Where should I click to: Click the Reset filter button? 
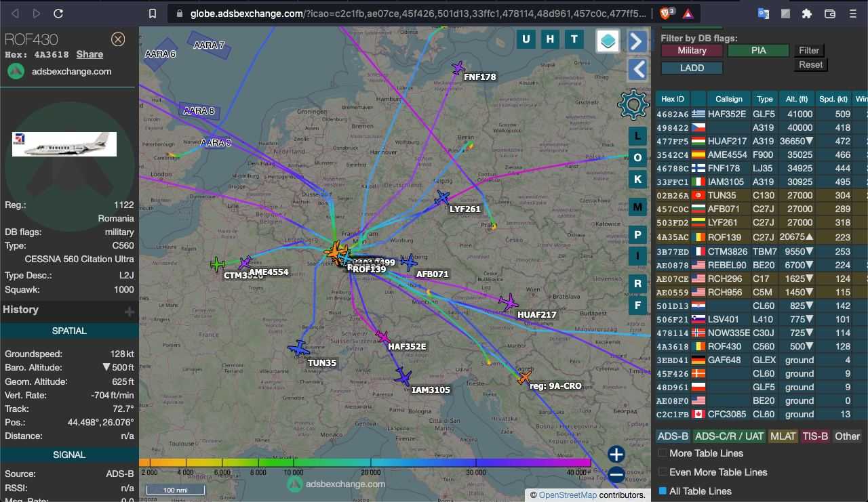coord(810,65)
